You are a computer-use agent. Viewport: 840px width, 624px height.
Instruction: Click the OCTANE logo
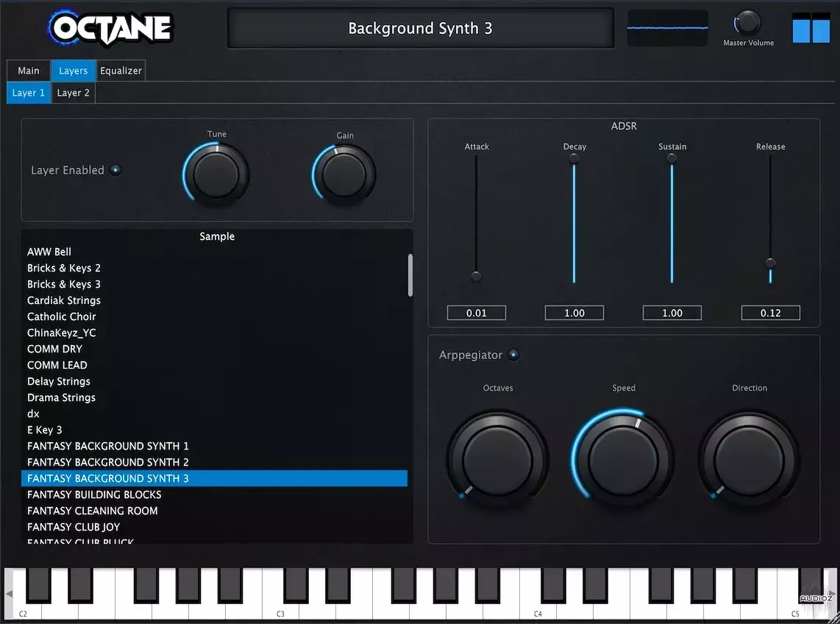109,27
